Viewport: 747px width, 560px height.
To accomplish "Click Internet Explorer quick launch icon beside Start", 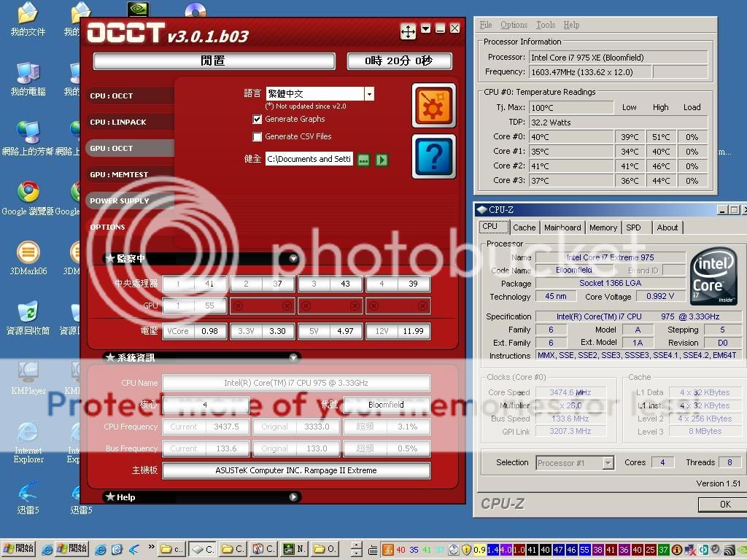I will tap(47, 550).
